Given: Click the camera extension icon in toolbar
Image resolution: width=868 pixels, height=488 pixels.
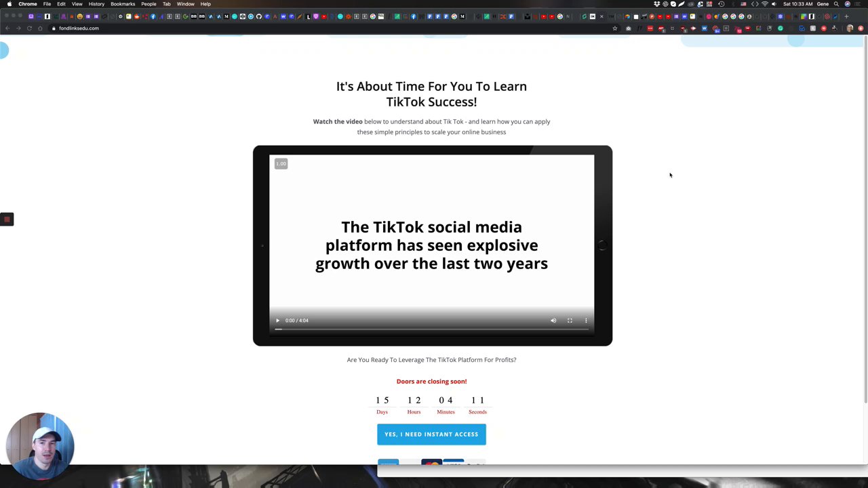Looking at the screenshot, I should pyautogui.click(x=628, y=28).
